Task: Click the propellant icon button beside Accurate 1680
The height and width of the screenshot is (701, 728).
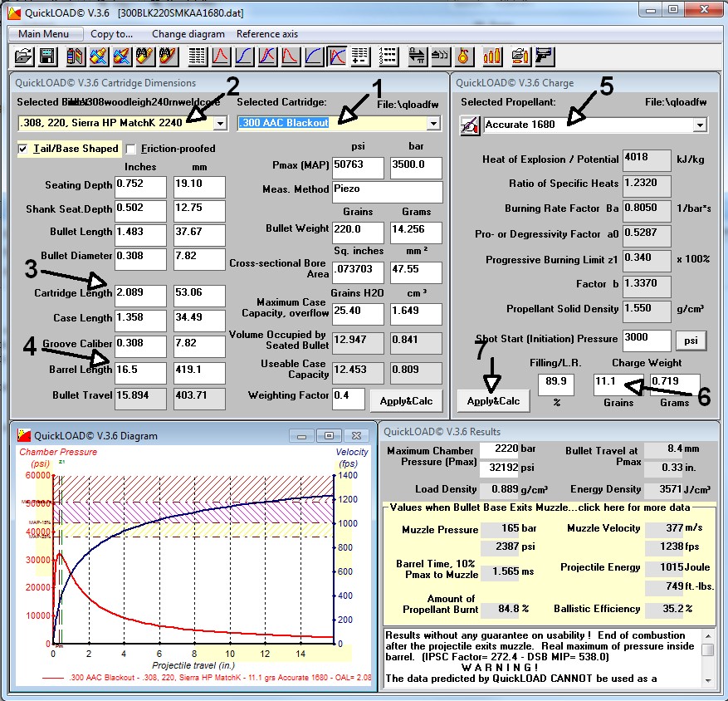Action: [x=470, y=125]
